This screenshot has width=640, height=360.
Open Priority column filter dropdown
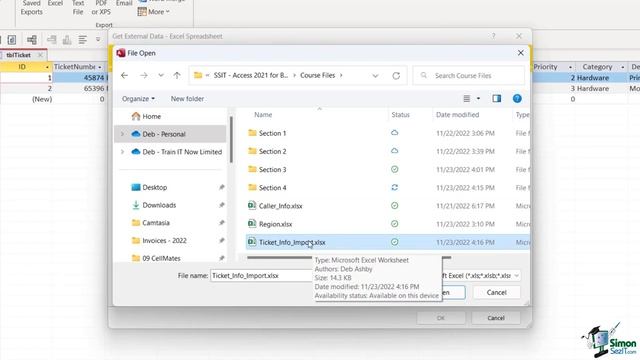[x=570, y=67]
